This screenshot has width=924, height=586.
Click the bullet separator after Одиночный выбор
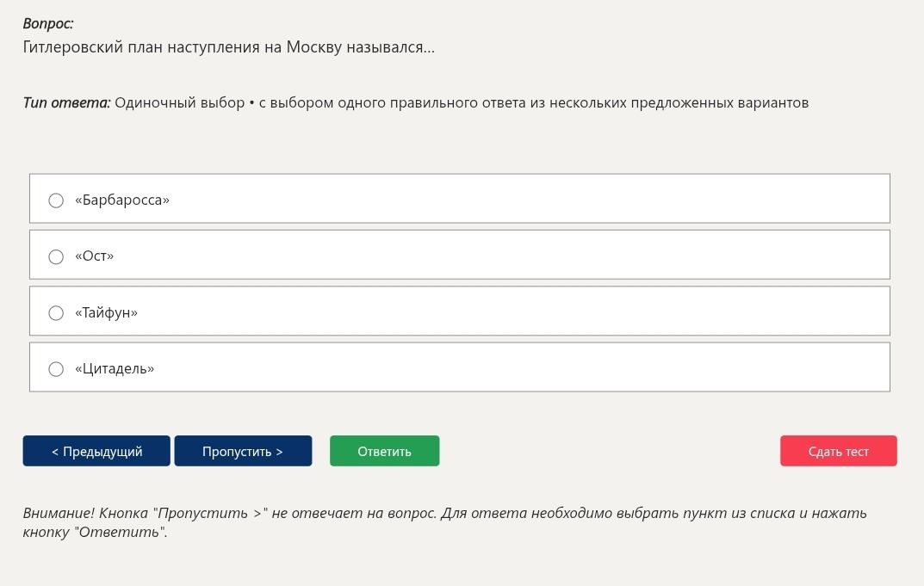[251, 103]
